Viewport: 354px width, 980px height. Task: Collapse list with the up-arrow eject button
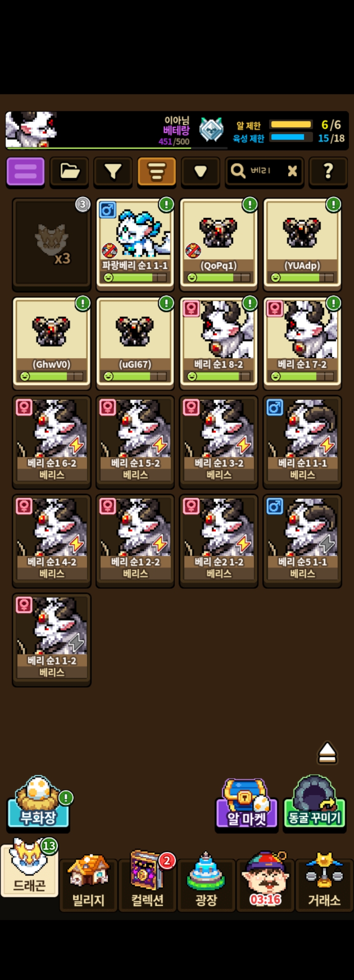click(x=327, y=753)
